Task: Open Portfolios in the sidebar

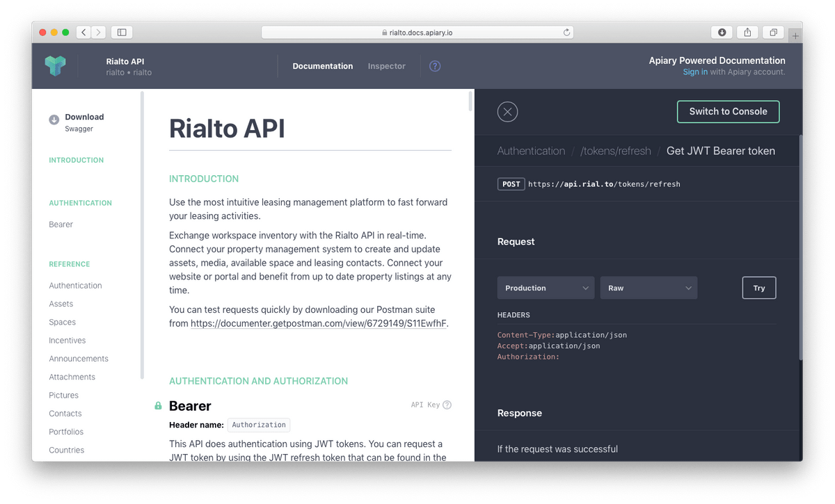Action: 66,432
